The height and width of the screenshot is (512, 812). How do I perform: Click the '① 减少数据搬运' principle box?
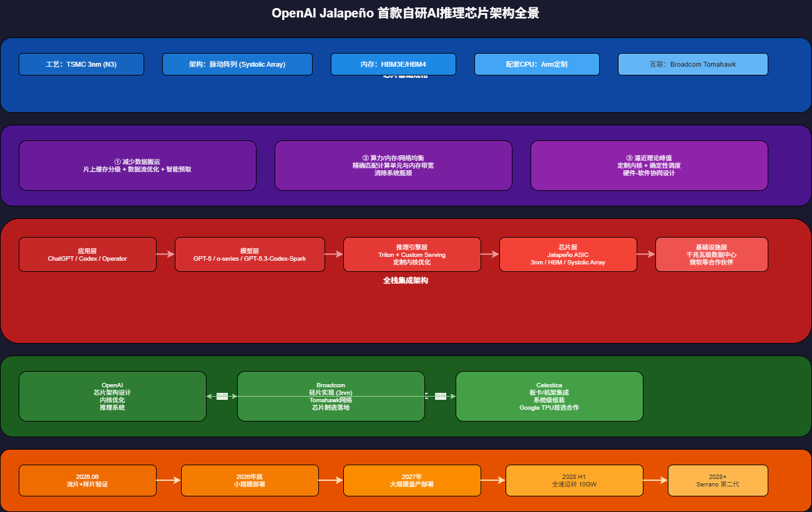click(137, 165)
